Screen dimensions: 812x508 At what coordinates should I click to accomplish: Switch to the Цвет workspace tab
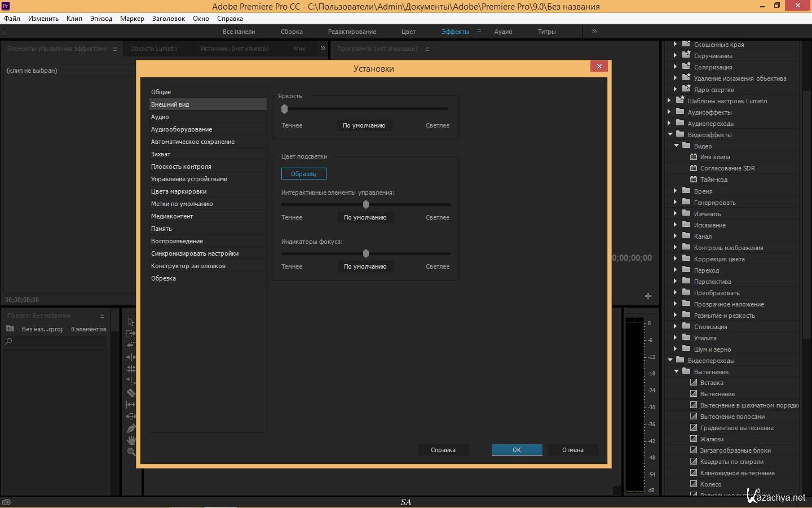[408, 32]
